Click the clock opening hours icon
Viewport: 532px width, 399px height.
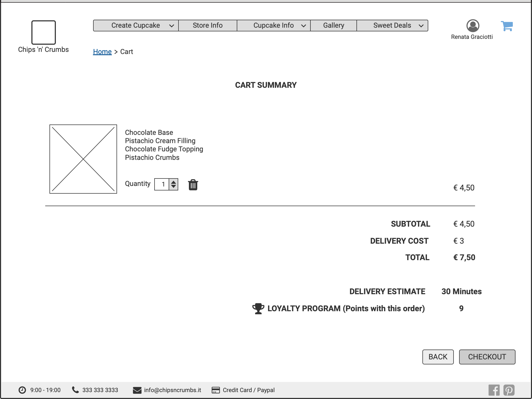[x=22, y=390]
